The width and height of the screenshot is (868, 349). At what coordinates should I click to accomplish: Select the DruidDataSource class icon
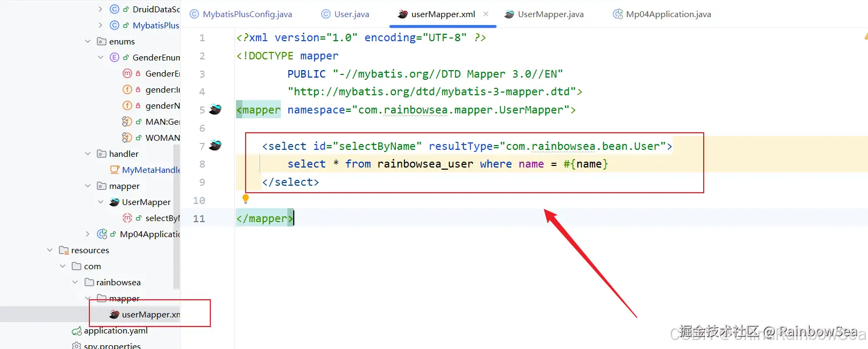114,9
